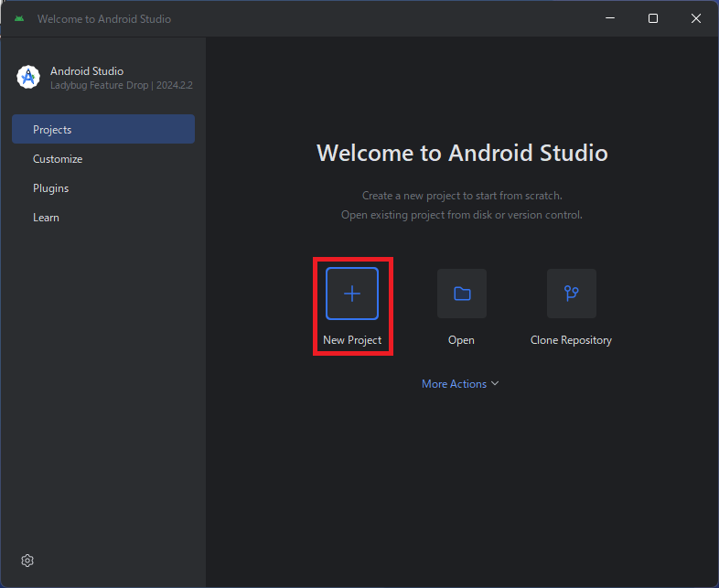Click the chevron beside More Actions
Image resolution: width=719 pixels, height=588 pixels.
(496, 384)
